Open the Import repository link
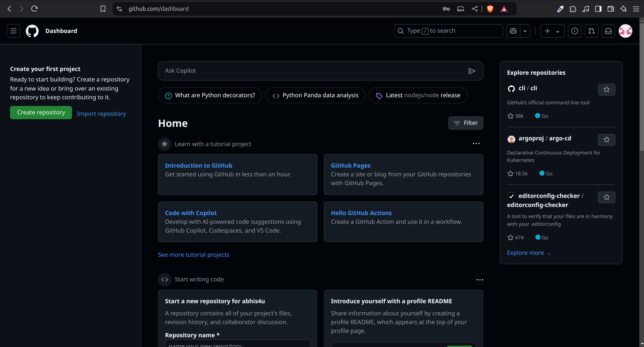 coord(101,114)
